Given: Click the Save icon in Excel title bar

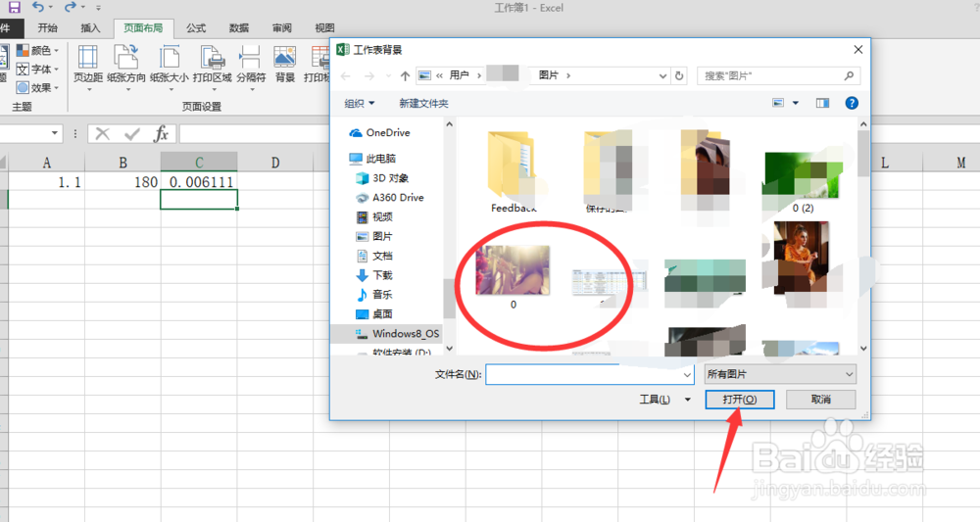Looking at the screenshot, I should pos(14,7).
